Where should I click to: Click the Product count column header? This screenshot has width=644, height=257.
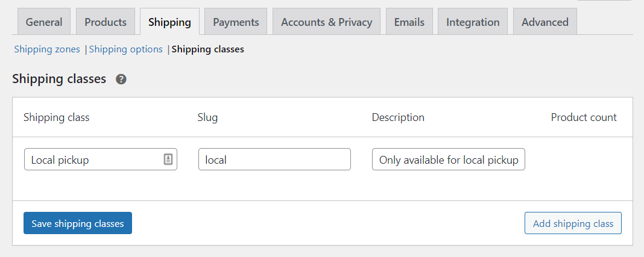(x=584, y=117)
